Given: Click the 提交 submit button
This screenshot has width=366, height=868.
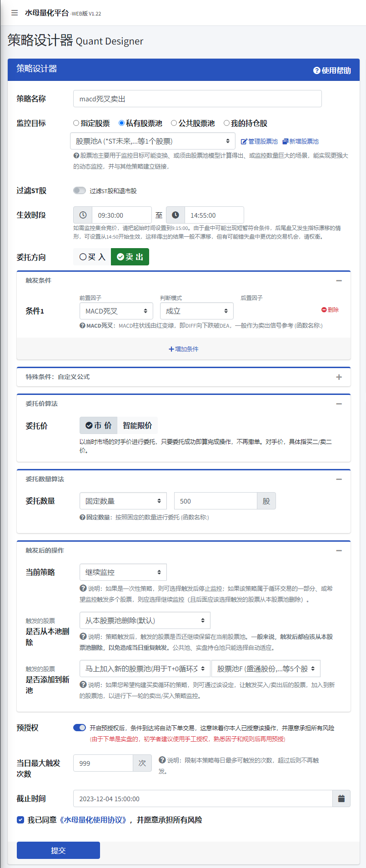Looking at the screenshot, I should [x=58, y=850].
